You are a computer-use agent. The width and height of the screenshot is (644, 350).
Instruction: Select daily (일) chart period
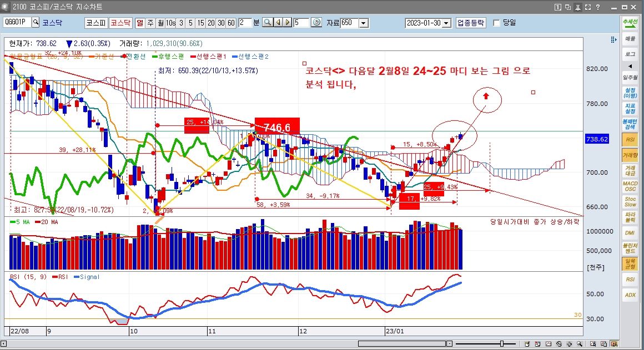(x=140, y=23)
